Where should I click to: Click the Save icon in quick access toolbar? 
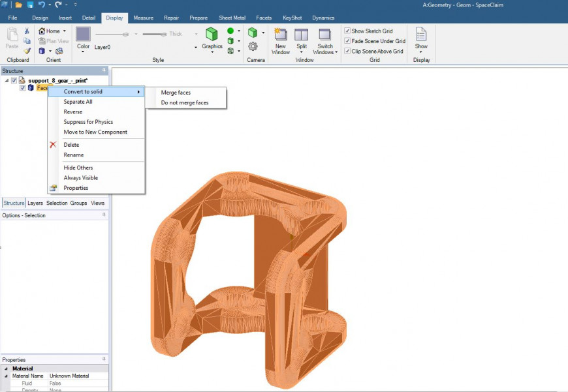[x=29, y=5]
